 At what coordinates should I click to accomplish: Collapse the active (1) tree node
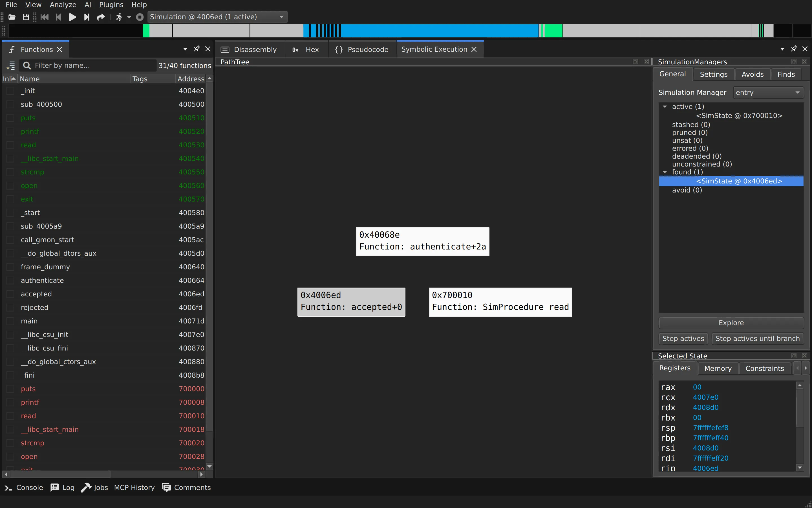[665, 106]
